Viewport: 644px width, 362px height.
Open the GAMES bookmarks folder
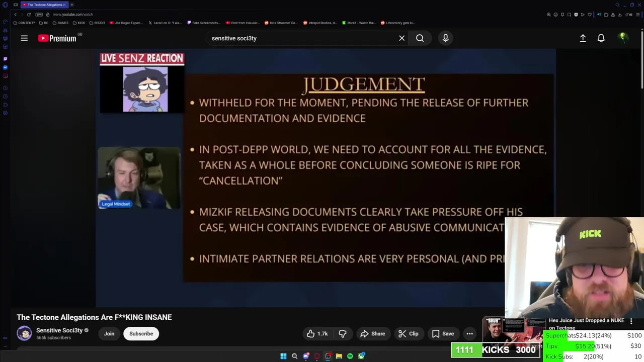tap(60, 23)
